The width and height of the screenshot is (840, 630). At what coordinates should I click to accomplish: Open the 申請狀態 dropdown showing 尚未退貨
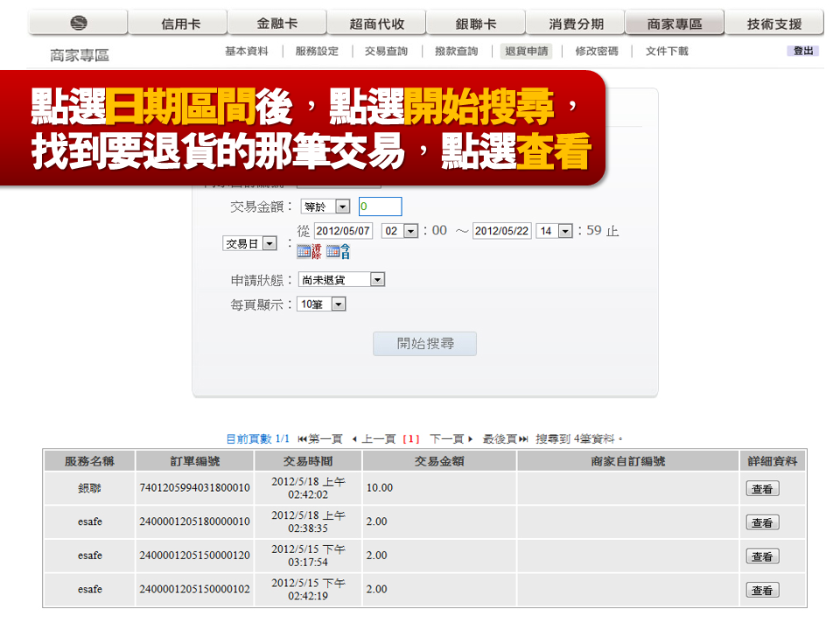tap(340, 279)
